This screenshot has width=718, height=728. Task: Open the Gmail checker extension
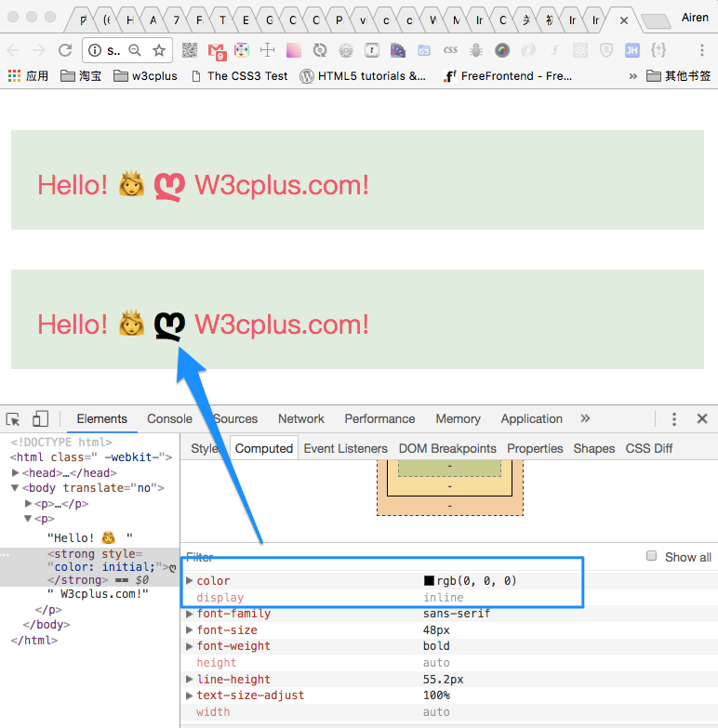(x=217, y=51)
